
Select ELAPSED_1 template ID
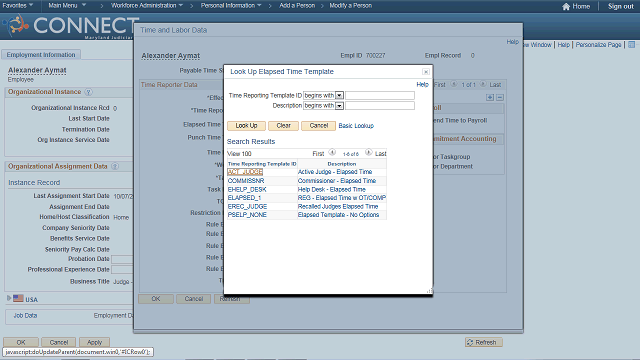pyautogui.click(x=244, y=198)
